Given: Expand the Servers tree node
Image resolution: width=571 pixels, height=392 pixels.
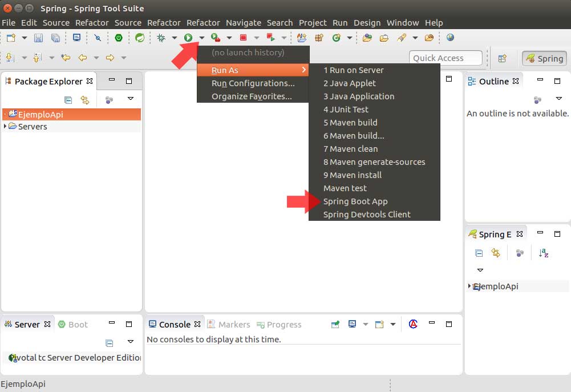Looking at the screenshot, I should (5, 126).
